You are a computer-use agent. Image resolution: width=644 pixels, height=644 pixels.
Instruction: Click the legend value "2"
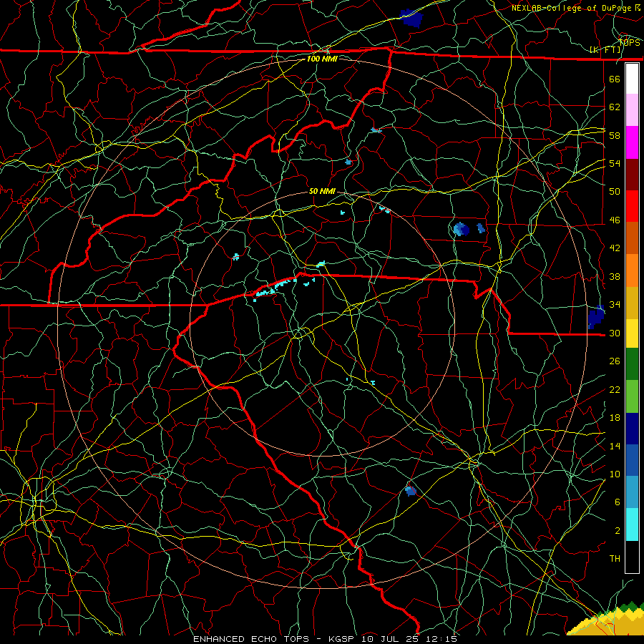(618, 531)
